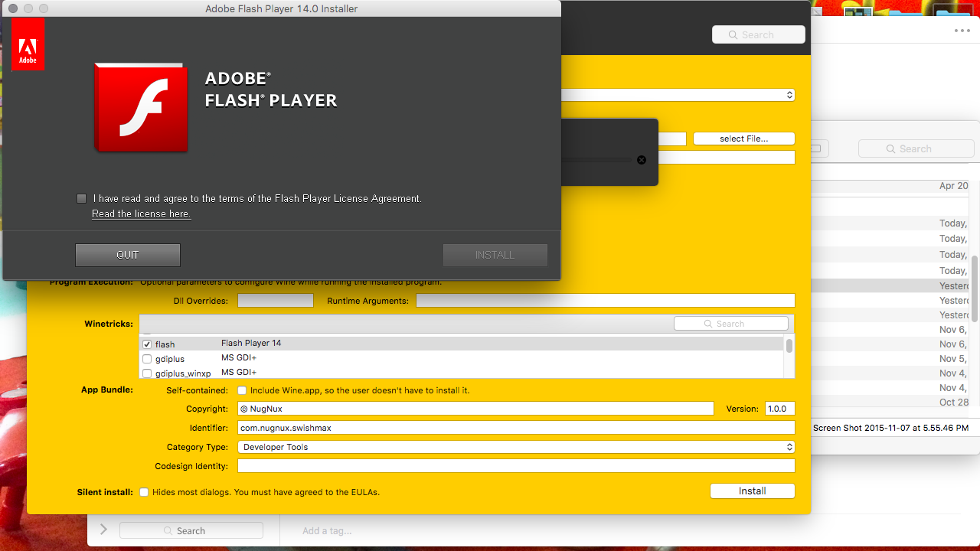Click the QUIT button in the installer
980x551 pixels.
click(x=127, y=254)
